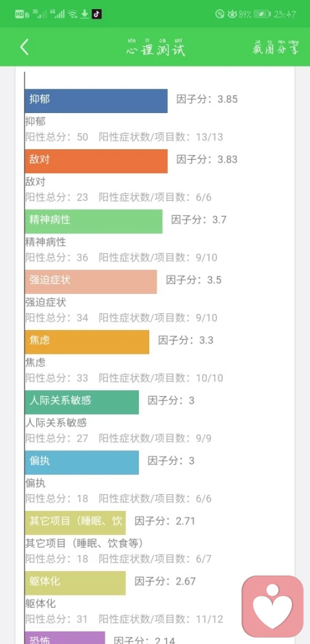Select the blue 抑郁 bar
This screenshot has width=310, height=644.
pyautogui.click(x=96, y=101)
